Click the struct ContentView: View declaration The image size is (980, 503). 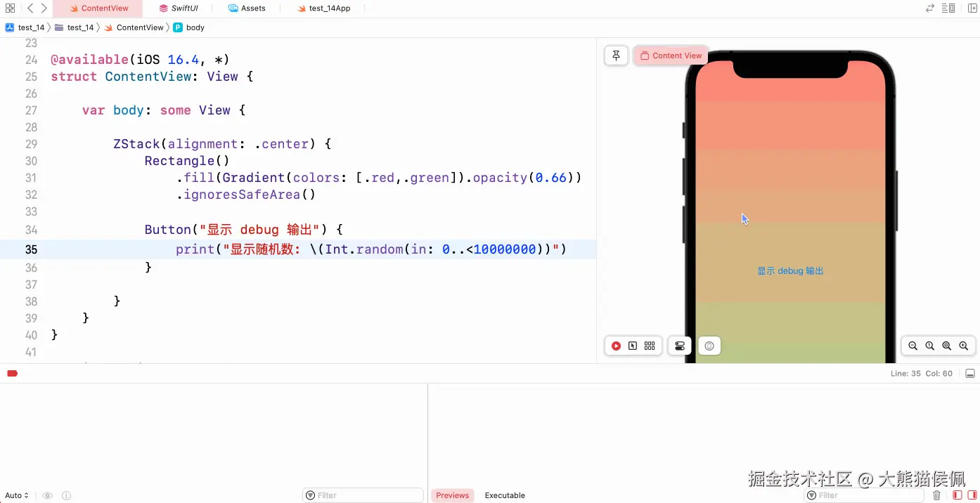(152, 77)
